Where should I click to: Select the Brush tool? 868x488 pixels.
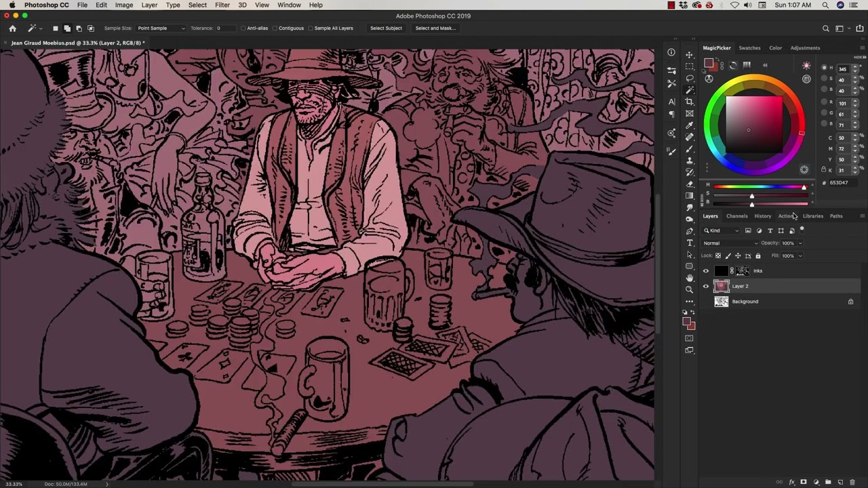click(690, 148)
